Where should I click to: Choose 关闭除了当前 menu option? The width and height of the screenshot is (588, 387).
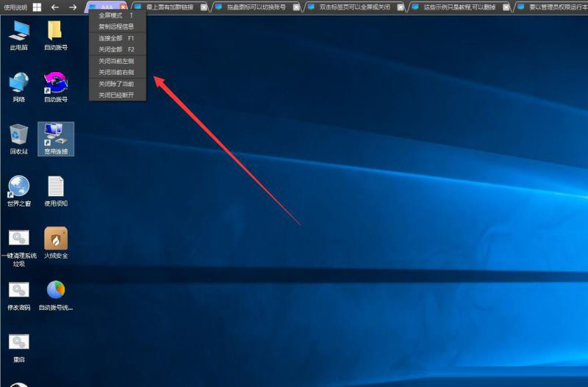(116, 84)
